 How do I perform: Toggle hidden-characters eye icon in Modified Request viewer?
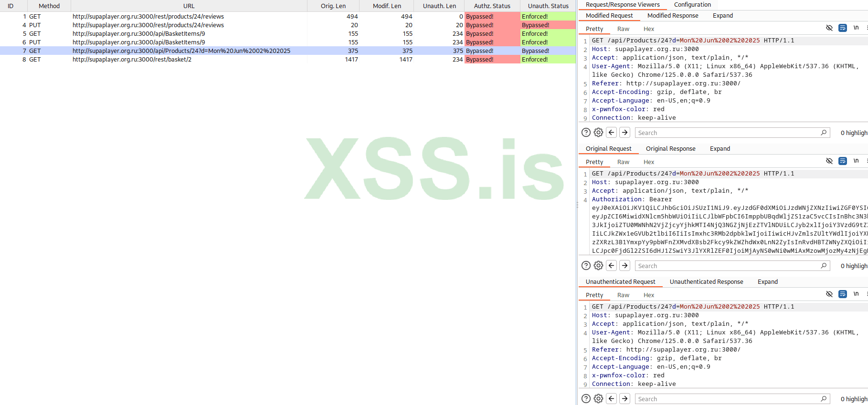tap(829, 28)
